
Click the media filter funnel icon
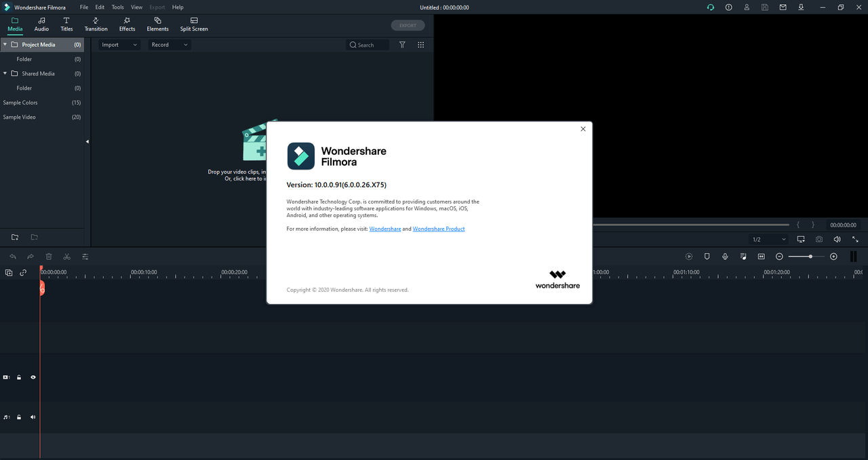tap(402, 45)
